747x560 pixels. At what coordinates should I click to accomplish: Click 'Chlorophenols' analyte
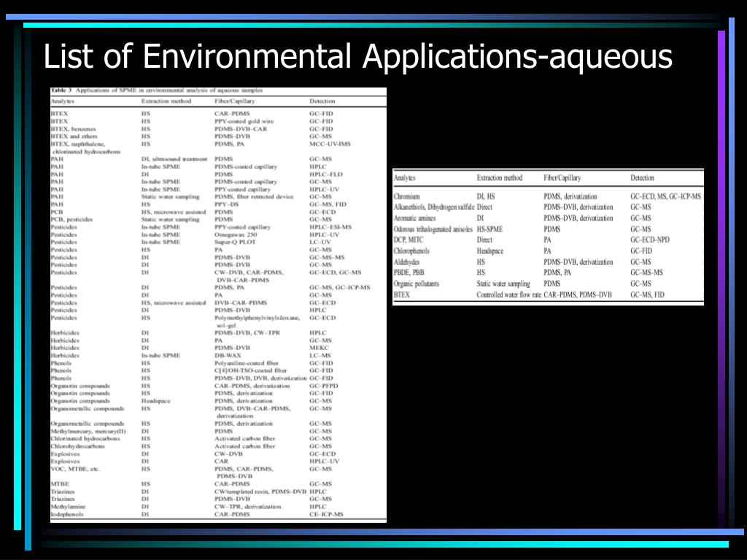(411, 251)
